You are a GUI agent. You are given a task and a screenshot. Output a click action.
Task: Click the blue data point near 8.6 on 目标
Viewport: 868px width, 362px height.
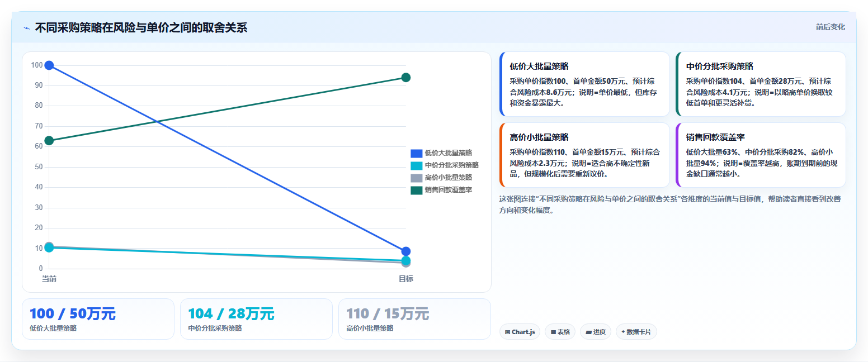pos(406,251)
